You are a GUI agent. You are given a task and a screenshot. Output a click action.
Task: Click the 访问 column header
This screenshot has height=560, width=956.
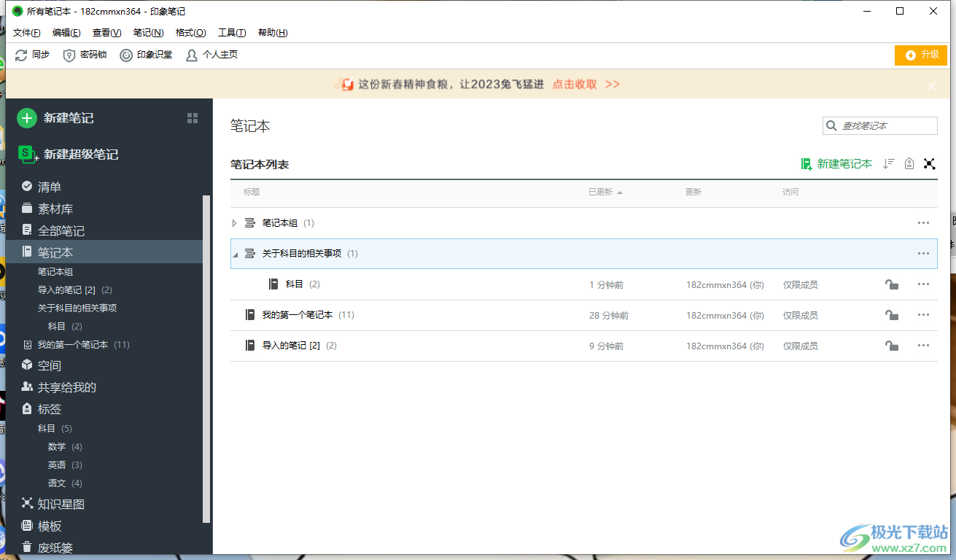[790, 192]
